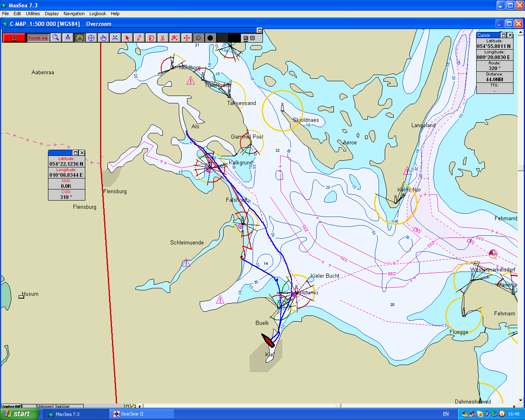Click the Skjoldnaes lighthouse marker
The image size is (525, 420).
tap(282, 107)
